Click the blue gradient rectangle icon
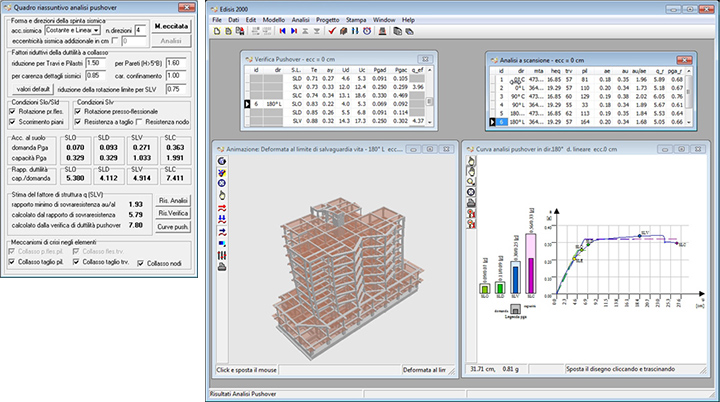This screenshot has width=720, height=402. (222, 243)
